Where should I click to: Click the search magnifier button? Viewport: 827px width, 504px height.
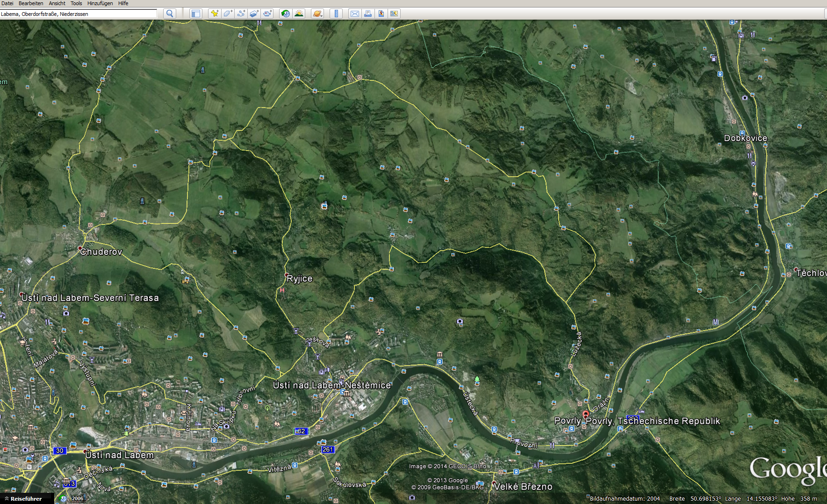pyautogui.click(x=170, y=14)
